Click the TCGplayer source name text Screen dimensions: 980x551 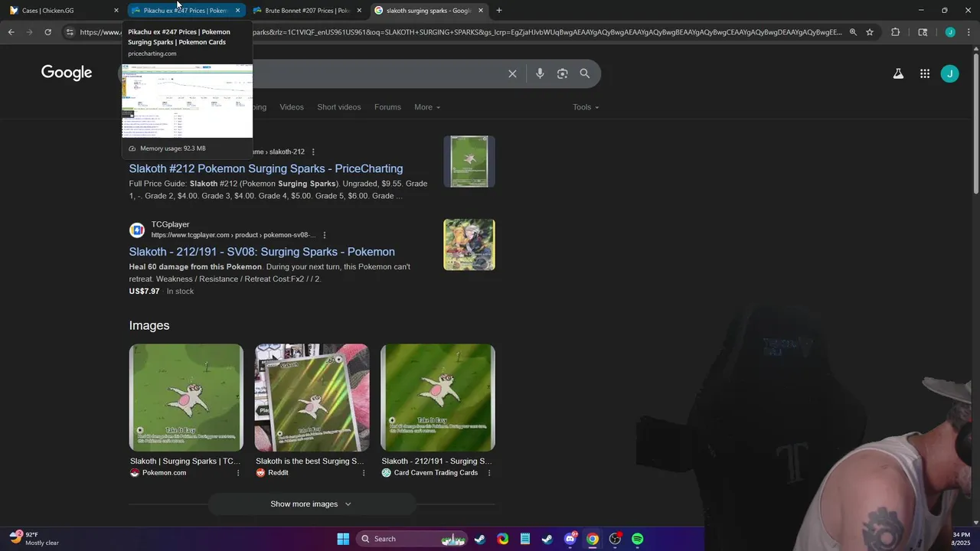click(x=170, y=224)
